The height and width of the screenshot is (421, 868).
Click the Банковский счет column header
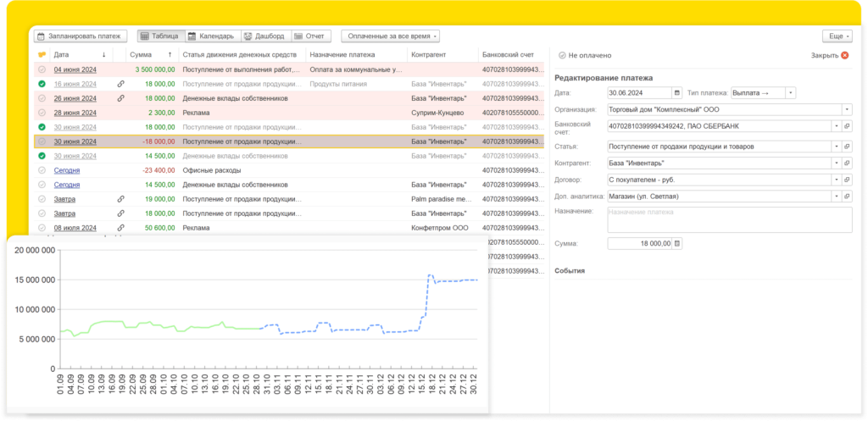click(509, 55)
